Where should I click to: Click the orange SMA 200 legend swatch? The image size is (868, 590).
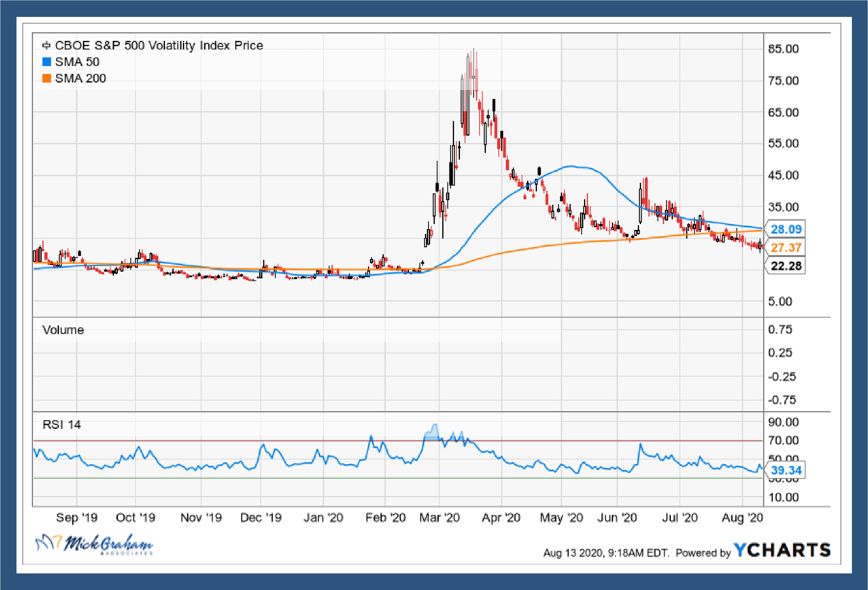(x=47, y=78)
